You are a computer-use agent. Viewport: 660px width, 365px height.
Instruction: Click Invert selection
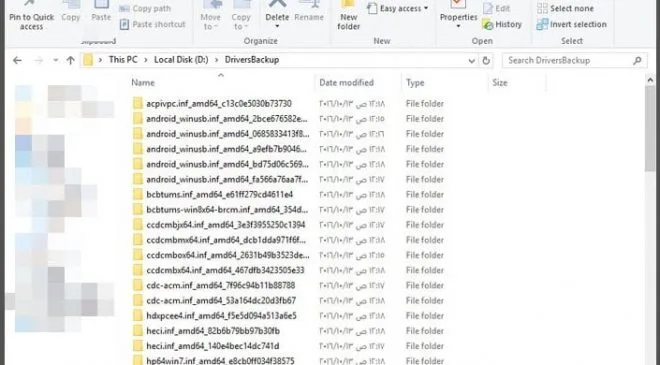pos(572,24)
